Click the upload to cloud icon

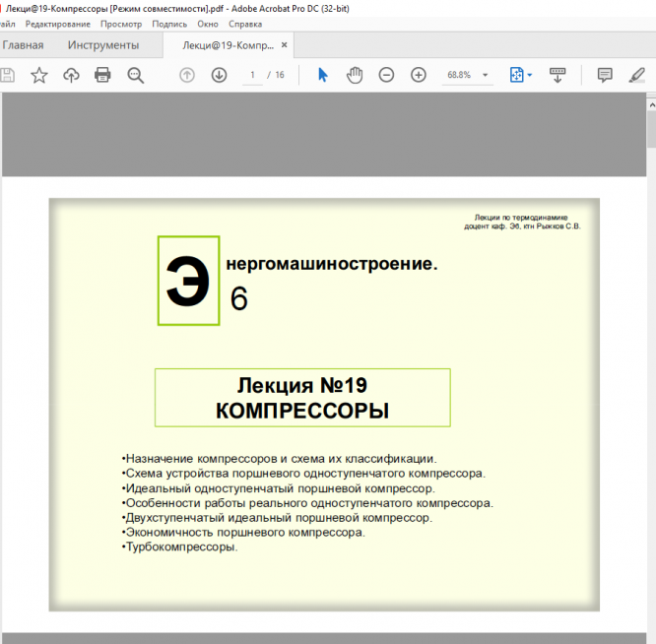71,75
